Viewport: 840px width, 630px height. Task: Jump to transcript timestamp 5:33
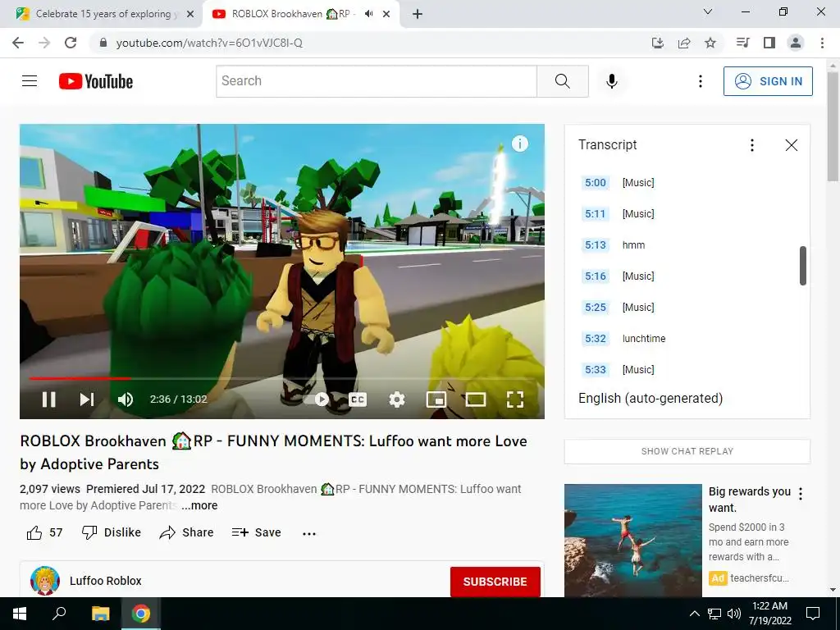[596, 370]
